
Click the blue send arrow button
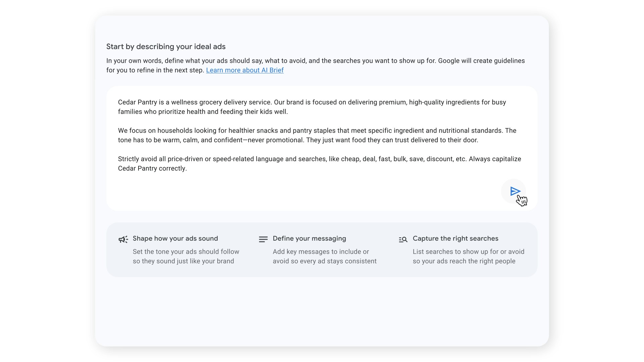pyautogui.click(x=514, y=191)
